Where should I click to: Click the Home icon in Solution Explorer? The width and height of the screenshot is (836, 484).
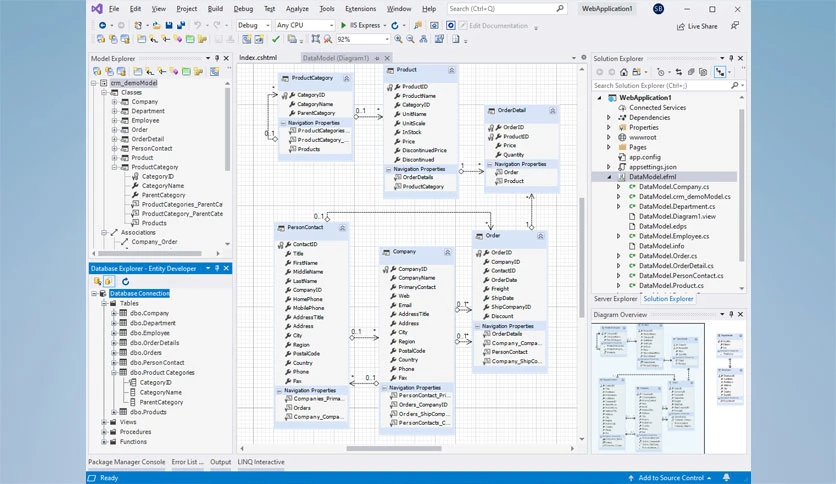pyautogui.click(x=624, y=72)
